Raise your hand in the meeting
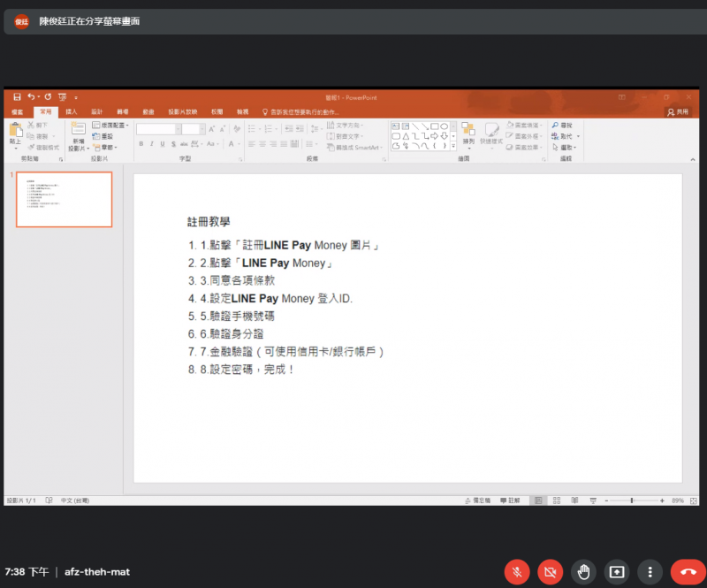Viewport: 707px width, 588px height. click(x=583, y=572)
